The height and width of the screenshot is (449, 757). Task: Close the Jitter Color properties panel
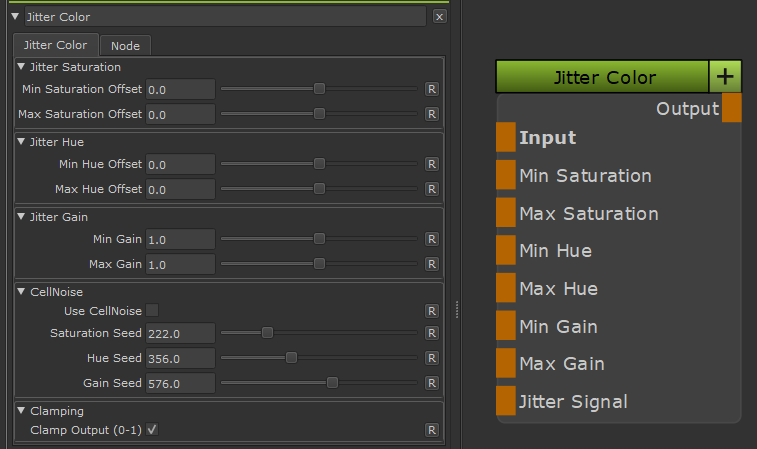coord(440,17)
